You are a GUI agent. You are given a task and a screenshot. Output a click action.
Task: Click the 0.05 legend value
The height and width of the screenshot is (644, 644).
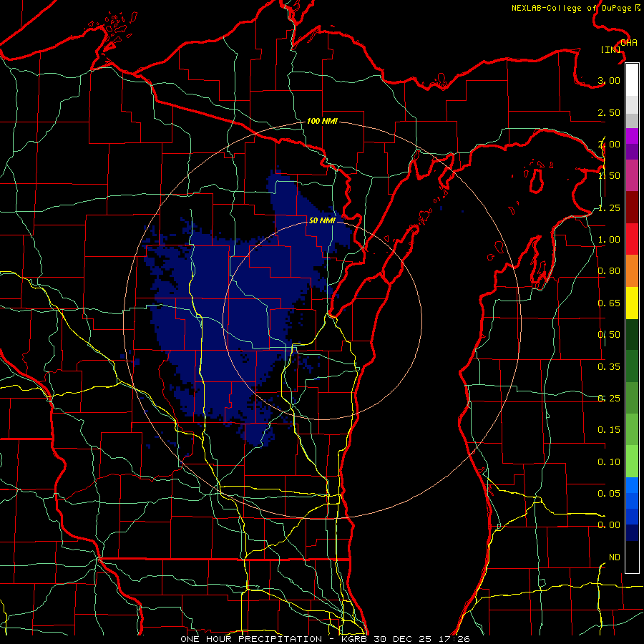[x=609, y=493]
